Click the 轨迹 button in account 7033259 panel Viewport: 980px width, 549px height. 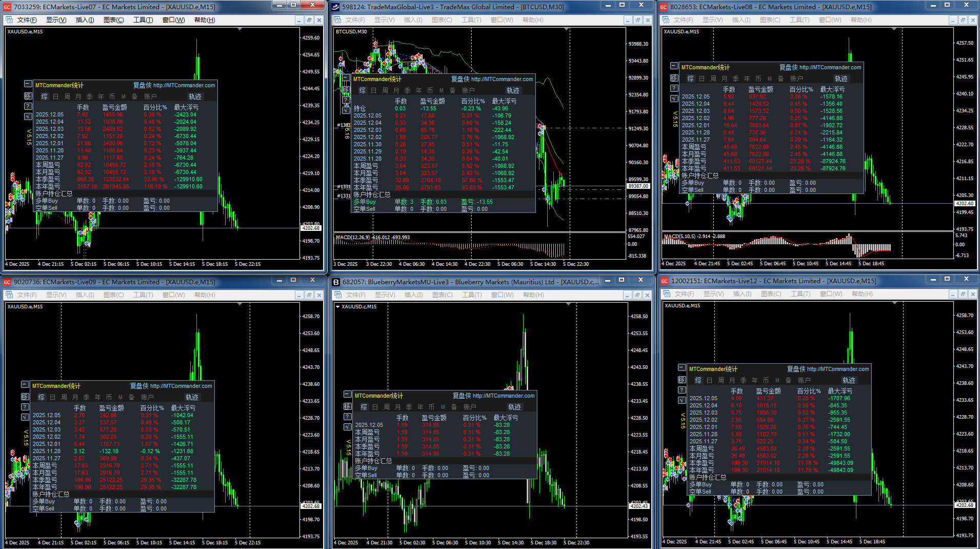click(x=195, y=96)
